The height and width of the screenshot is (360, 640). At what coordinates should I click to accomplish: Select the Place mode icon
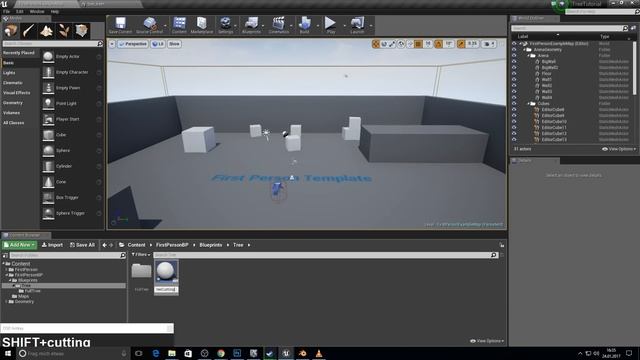point(11,31)
